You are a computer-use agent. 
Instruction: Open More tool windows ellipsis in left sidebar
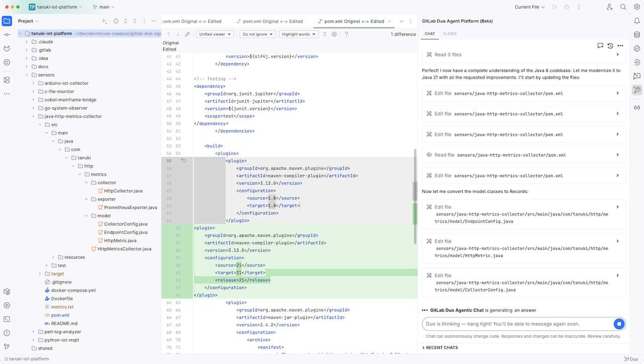(x=7, y=94)
